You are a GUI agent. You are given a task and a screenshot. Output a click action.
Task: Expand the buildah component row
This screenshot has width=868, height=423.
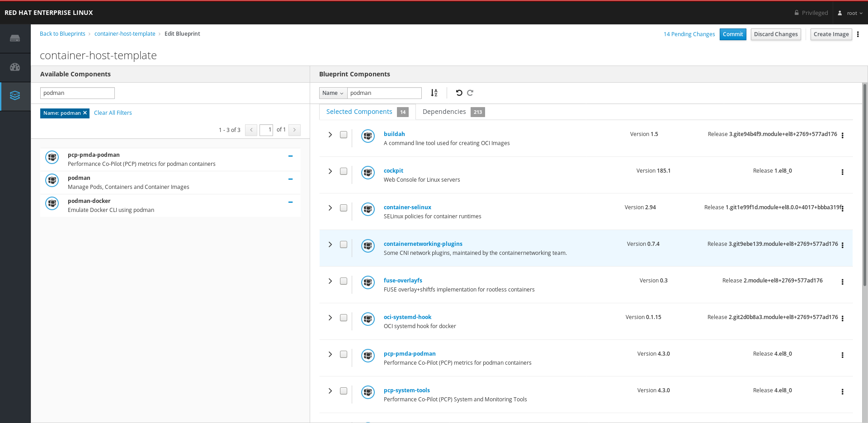pyautogui.click(x=330, y=135)
